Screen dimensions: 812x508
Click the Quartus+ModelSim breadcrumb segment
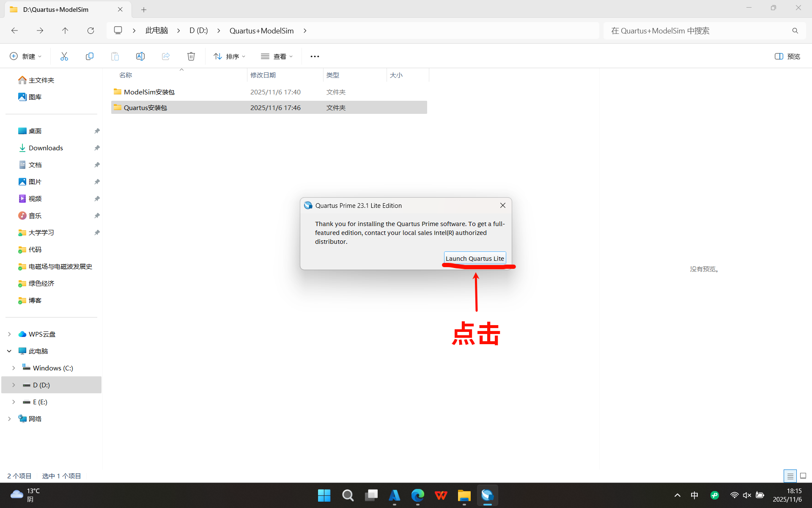261,30
